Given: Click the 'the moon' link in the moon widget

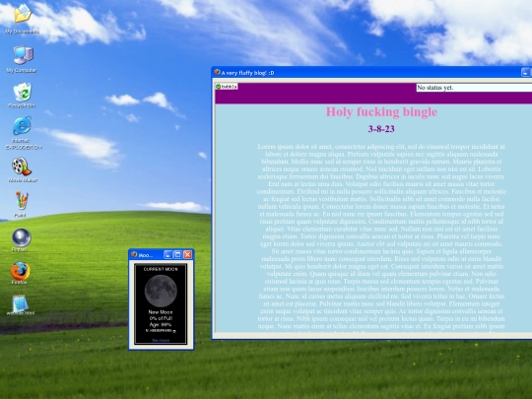Looking at the screenshot, I should 161,340.
